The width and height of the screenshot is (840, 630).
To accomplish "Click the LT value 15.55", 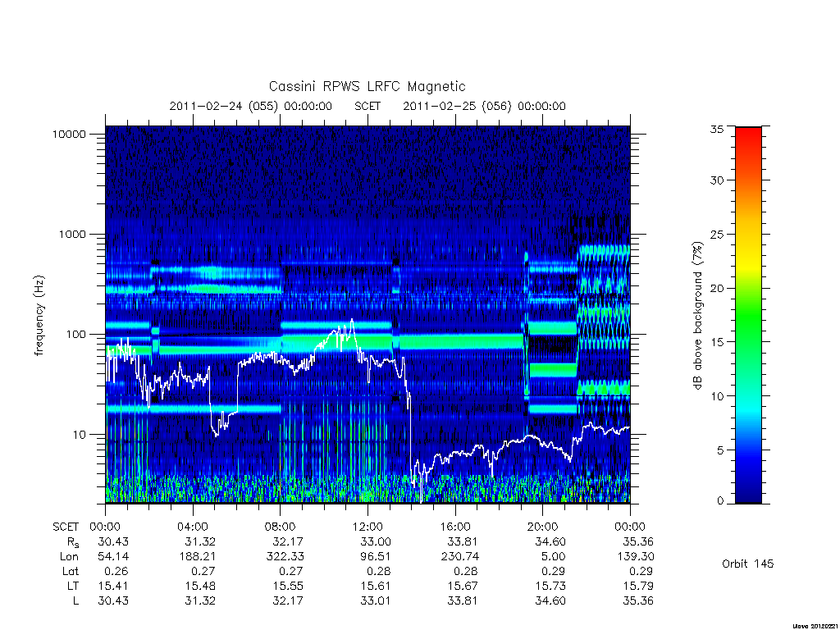I will pyautogui.click(x=288, y=586).
